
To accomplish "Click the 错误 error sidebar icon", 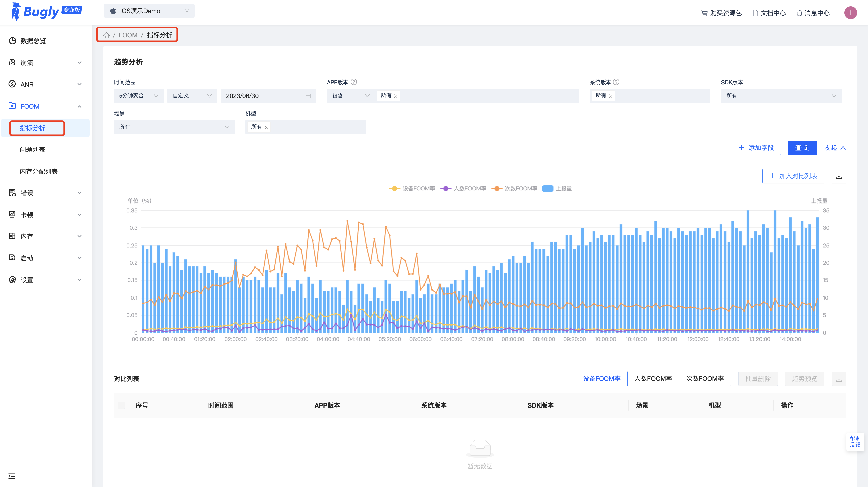I will pos(13,193).
